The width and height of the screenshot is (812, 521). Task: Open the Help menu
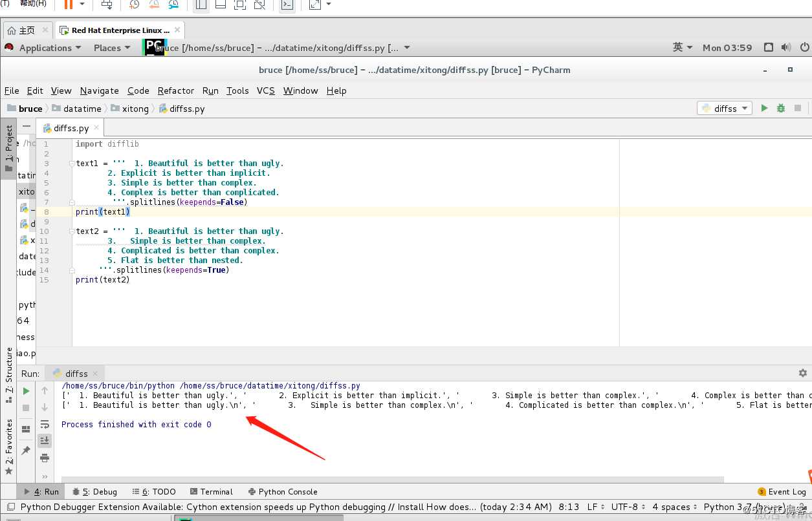(336, 90)
